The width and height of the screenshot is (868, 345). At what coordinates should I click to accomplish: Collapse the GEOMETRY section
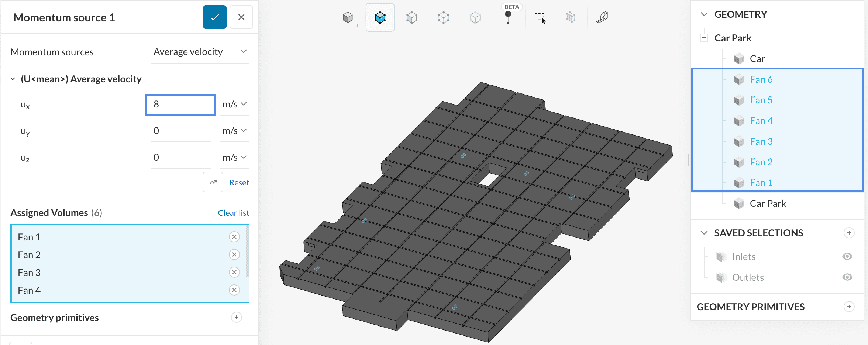tap(704, 14)
